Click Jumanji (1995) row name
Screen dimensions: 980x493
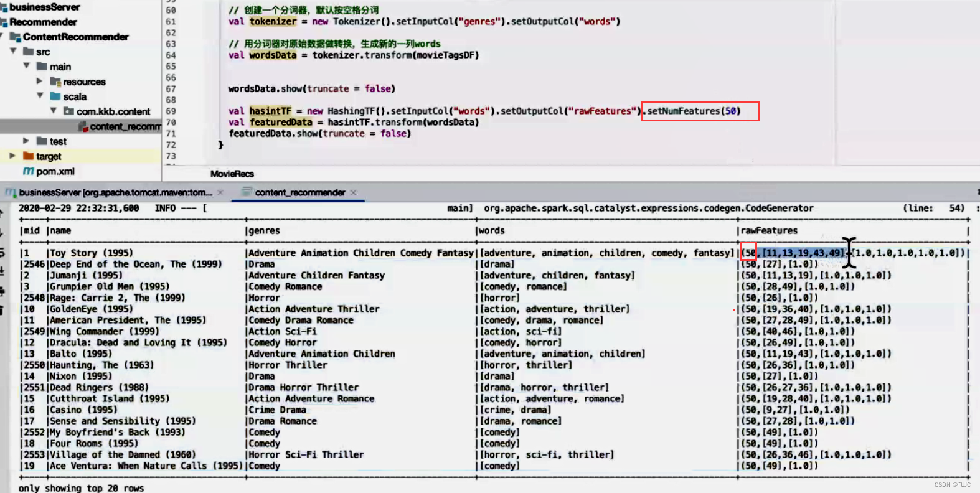point(86,275)
